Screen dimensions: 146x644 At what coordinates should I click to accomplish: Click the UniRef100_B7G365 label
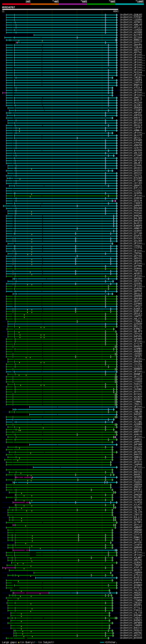(x=131, y=178)
